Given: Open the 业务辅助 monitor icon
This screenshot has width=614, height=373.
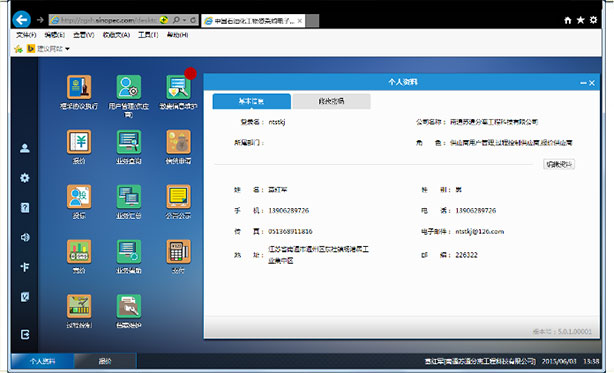Looking at the screenshot, I should (x=129, y=251).
